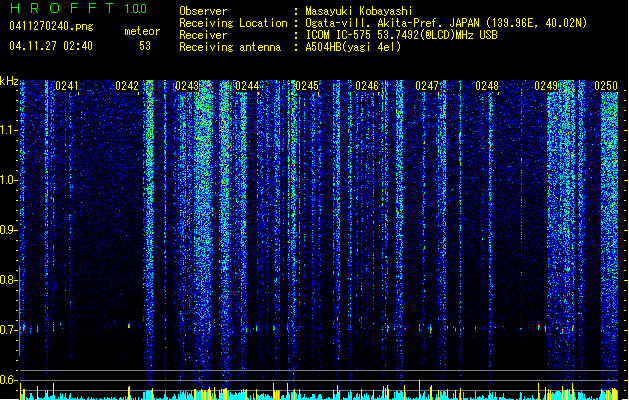Click the date stamp 04.11.27 02:40

(x=51, y=46)
